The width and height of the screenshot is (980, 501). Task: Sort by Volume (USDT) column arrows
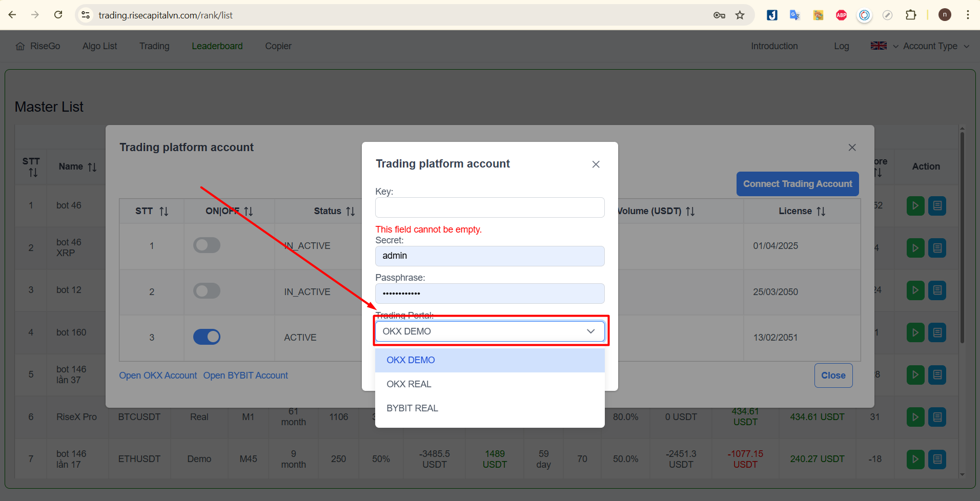pyautogui.click(x=690, y=211)
